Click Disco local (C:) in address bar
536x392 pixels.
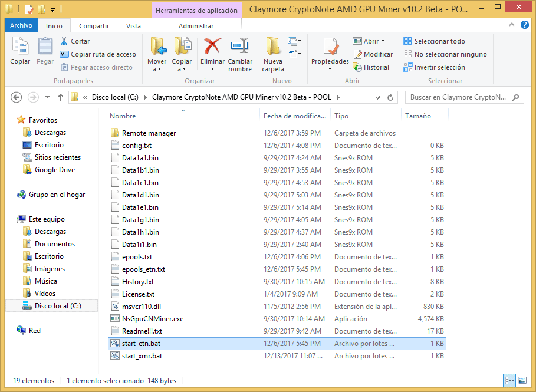[x=115, y=97]
